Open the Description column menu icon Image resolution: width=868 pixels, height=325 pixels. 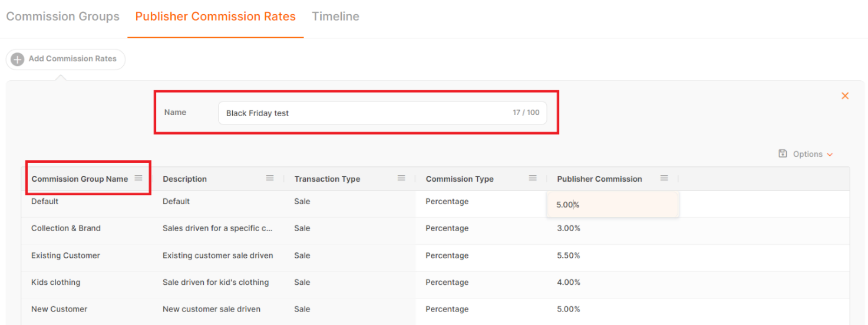[x=270, y=178]
